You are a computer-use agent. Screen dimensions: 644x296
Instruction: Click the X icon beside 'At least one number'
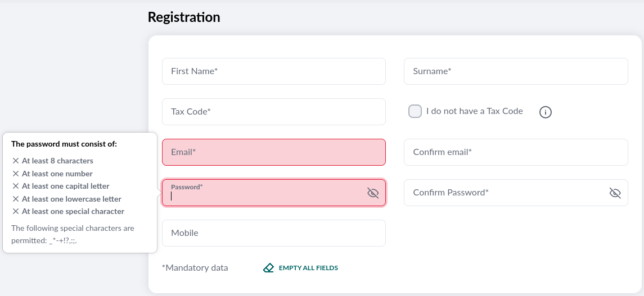pos(16,174)
